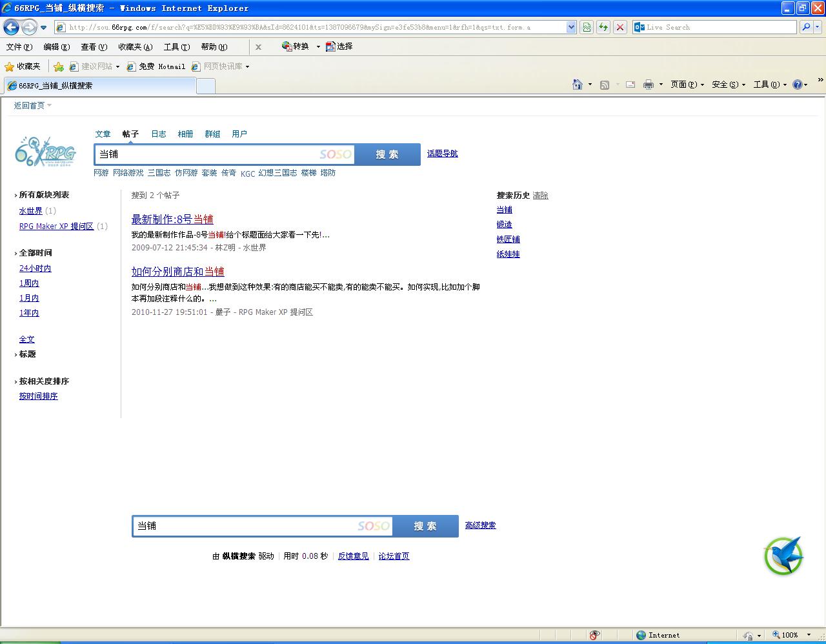Open result link 最新制作:8号当铺
This screenshot has width=826, height=644.
pyautogui.click(x=172, y=219)
